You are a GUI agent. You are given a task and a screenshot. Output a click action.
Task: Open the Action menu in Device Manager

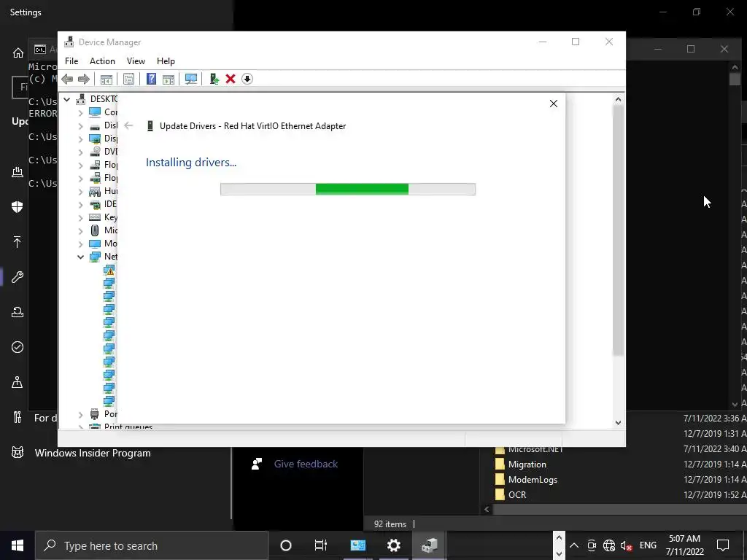click(102, 61)
